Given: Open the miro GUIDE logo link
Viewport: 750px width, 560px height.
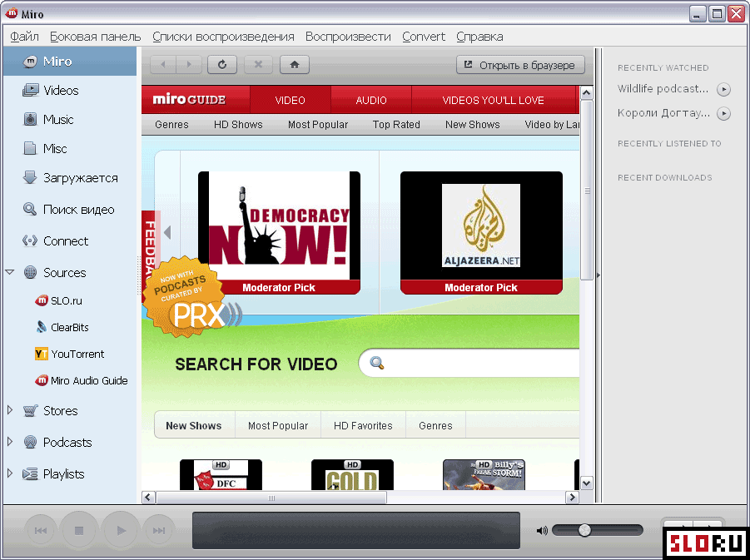Looking at the screenshot, I should (x=189, y=100).
